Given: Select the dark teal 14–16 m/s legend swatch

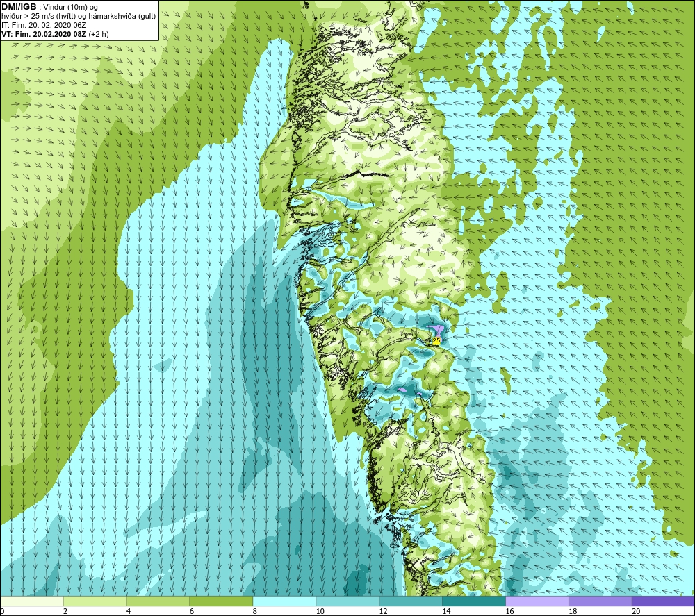Looking at the screenshot, I should coord(474,601).
